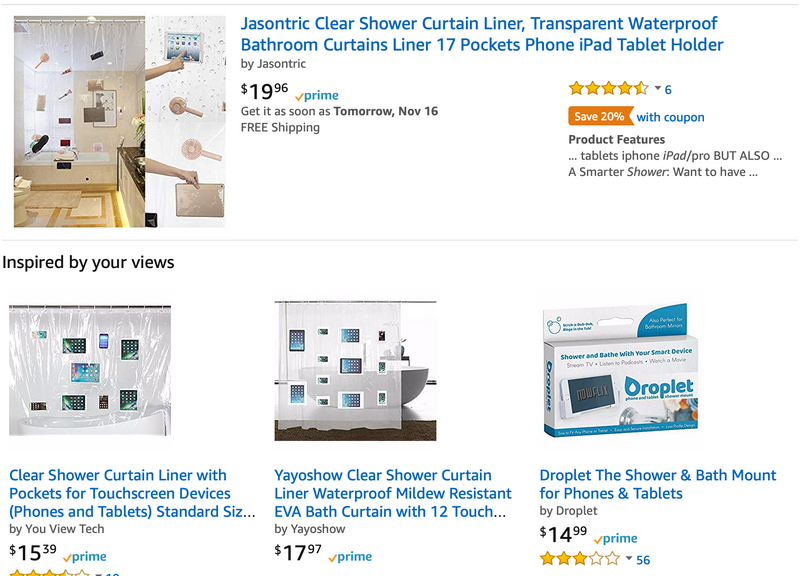
Task: Open the Clear Shower Curtain Liner with Pockets title
Action: coord(130,493)
